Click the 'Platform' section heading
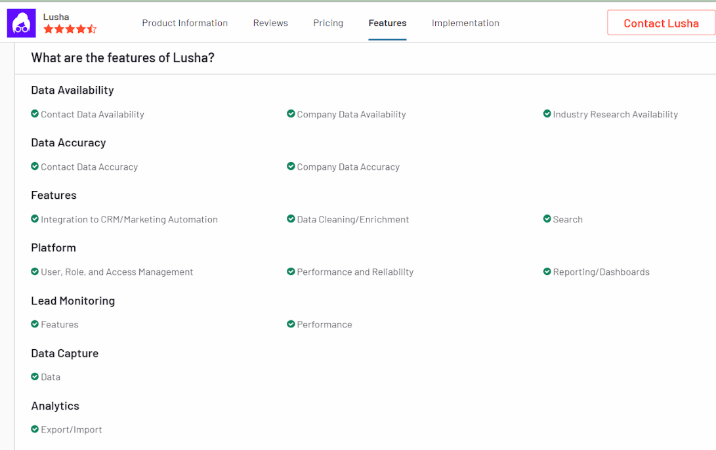This screenshot has width=716, height=450. click(53, 248)
